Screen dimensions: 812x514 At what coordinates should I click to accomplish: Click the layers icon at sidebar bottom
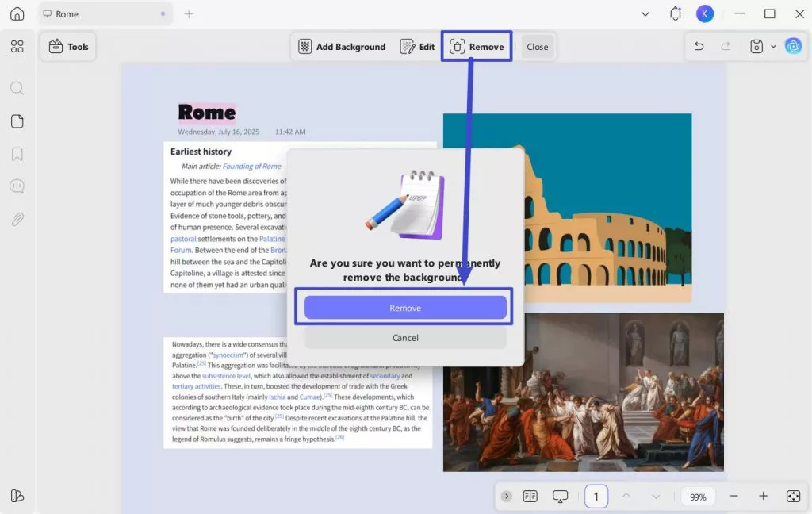point(17,496)
